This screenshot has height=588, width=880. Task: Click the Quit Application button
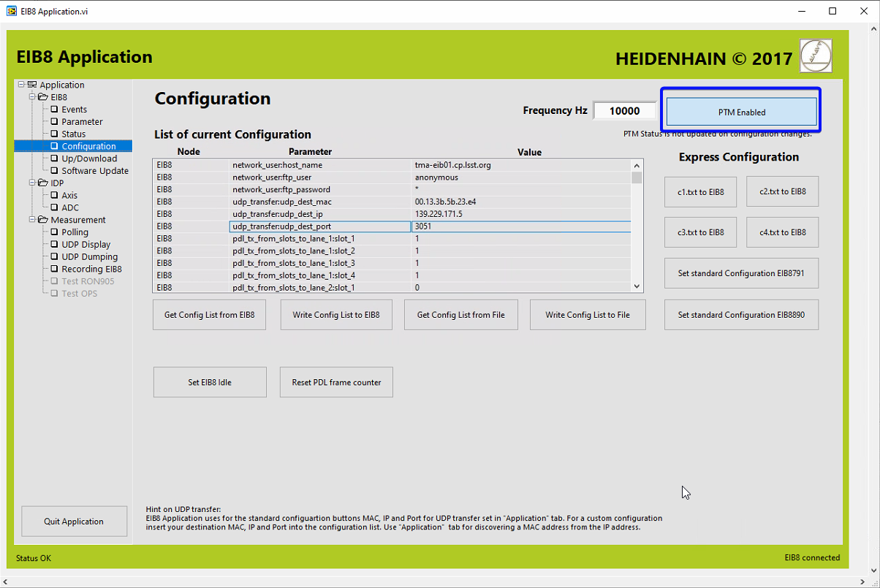coord(74,522)
